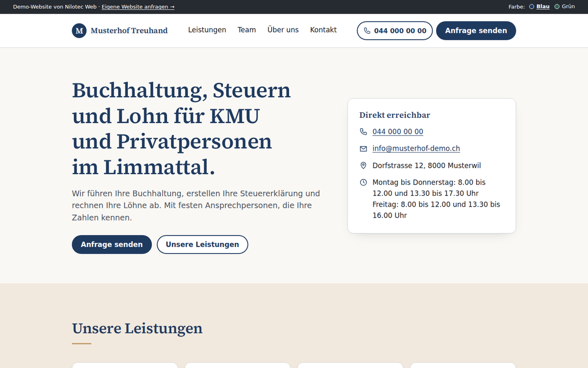Click the Montag bis Donnerstag opening hours text
Screen dimensions: 588x368
tap(436, 199)
